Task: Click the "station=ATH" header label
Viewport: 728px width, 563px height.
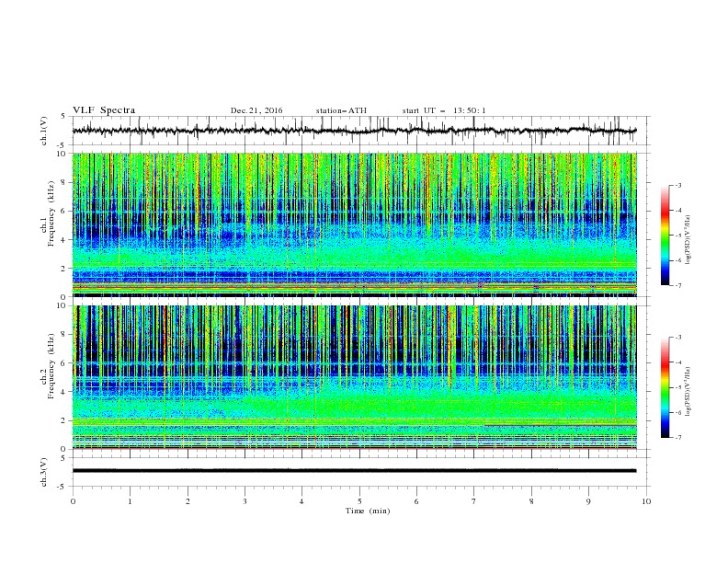Action: click(341, 110)
